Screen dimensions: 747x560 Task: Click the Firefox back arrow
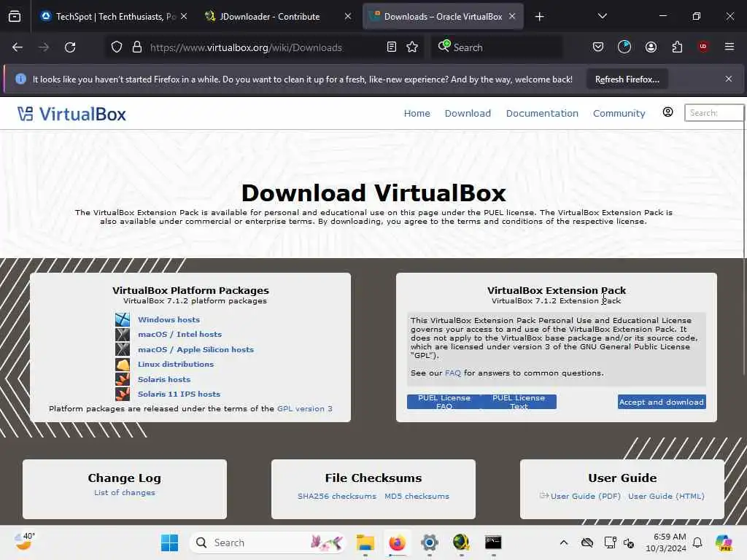coord(18,47)
